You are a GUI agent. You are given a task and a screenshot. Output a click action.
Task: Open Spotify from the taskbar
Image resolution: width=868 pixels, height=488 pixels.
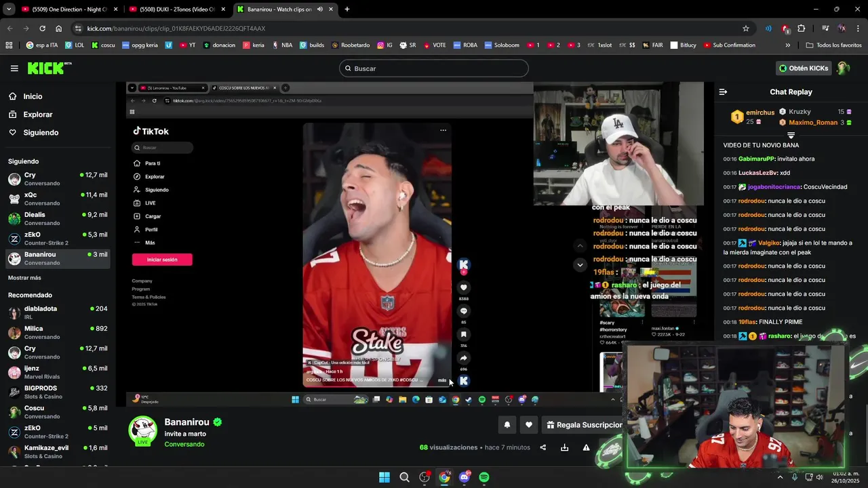(x=484, y=477)
